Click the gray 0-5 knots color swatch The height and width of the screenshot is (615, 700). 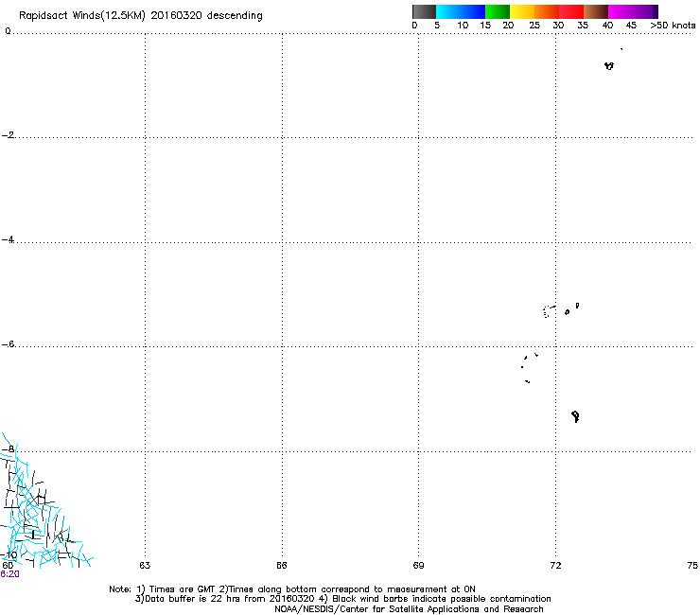click(x=424, y=11)
